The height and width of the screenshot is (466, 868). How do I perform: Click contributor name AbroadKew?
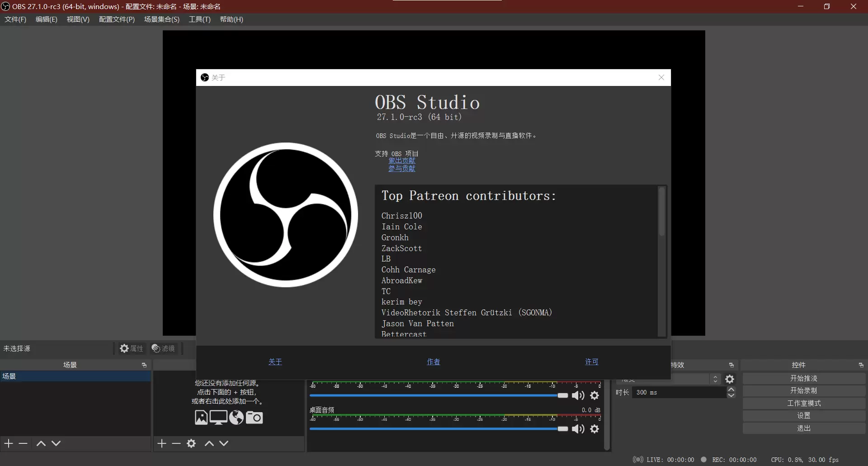pyautogui.click(x=401, y=281)
